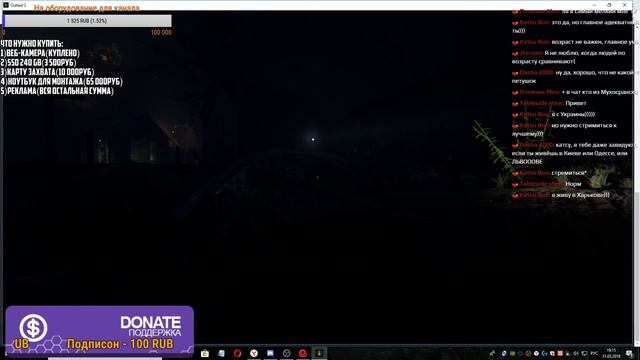Open Yandex Browser taskbar icon

(x=254, y=353)
